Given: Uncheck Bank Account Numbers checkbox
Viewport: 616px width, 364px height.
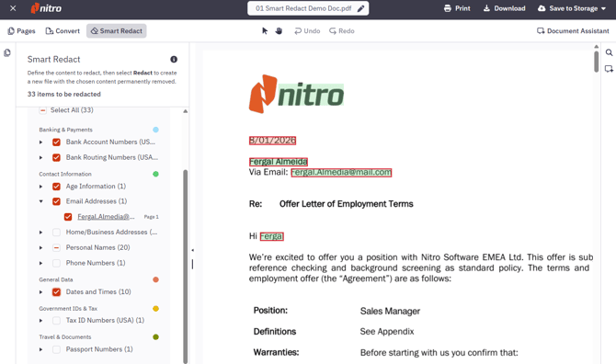Looking at the screenshot, I should coord(56,142).
